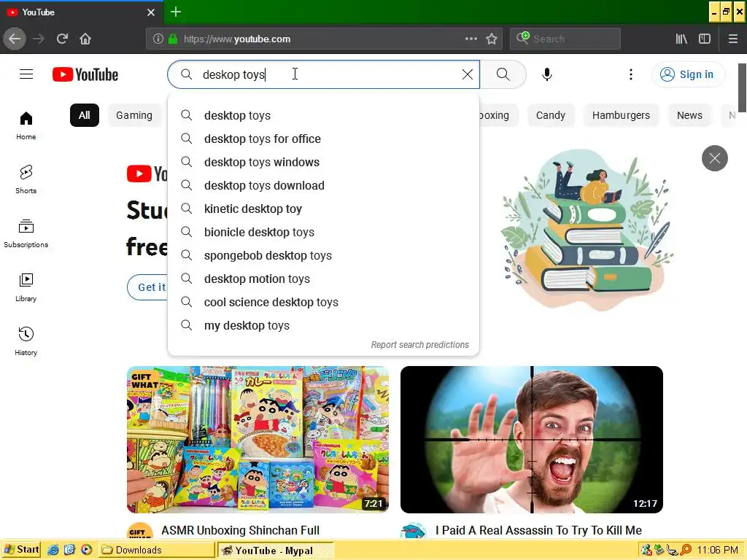
Task: Click the magnifier search button
Action: click(503, 74)
